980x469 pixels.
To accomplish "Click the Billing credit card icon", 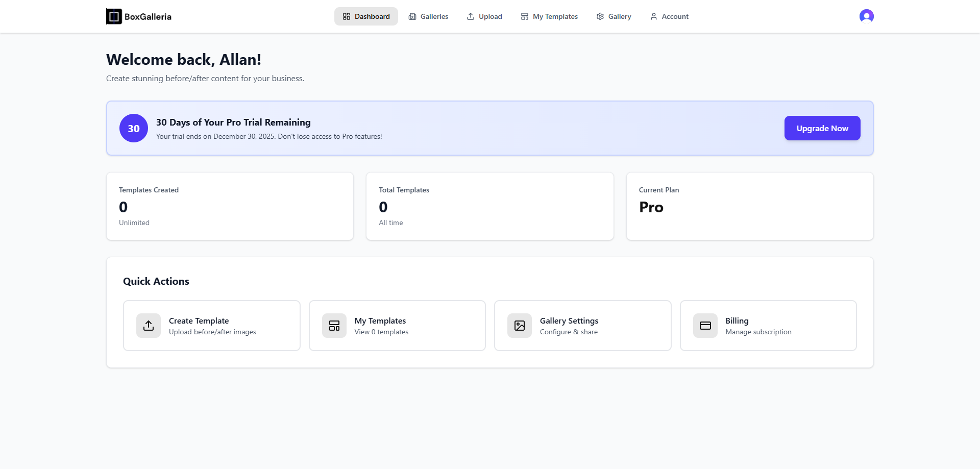I will pyautogui.click(x=704, y=325).
